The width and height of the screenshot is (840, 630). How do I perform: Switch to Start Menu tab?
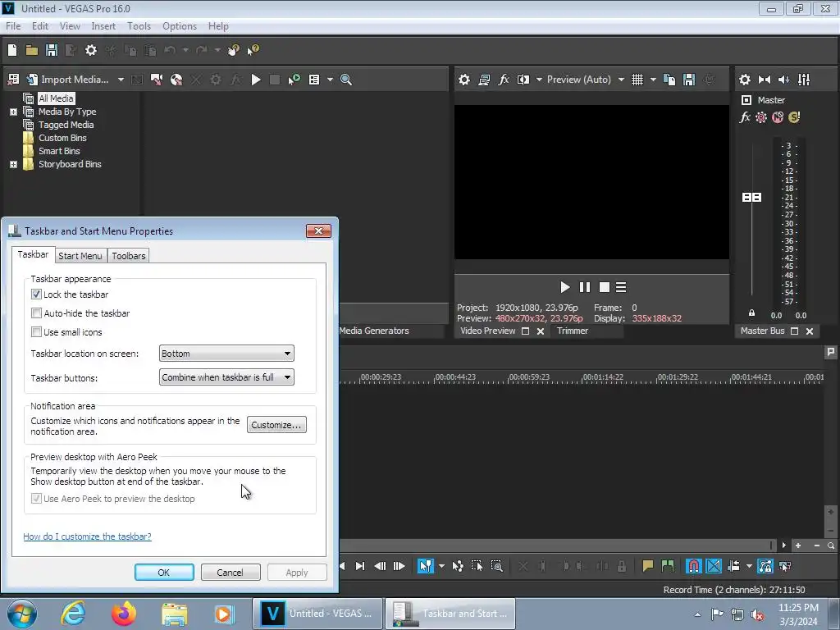click(x=80, y=256)
